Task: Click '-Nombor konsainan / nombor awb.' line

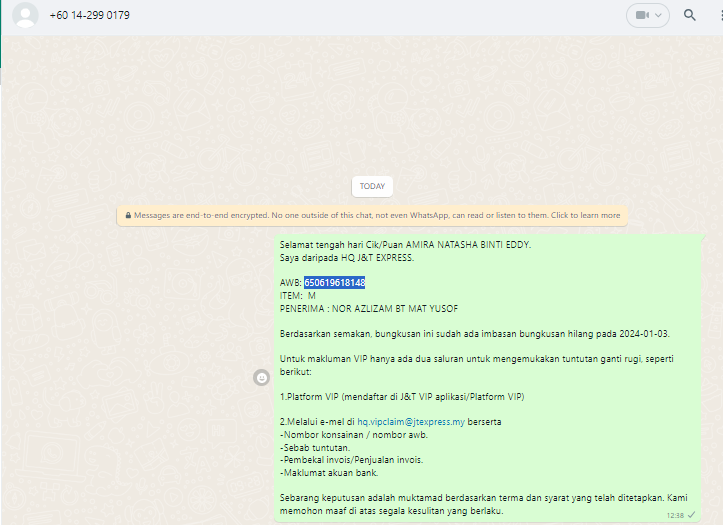Action: [354, 435]
